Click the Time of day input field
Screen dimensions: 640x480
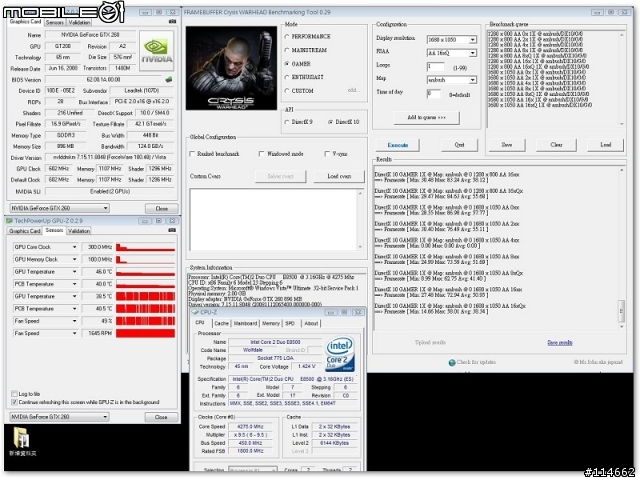(x=433, y=94)
